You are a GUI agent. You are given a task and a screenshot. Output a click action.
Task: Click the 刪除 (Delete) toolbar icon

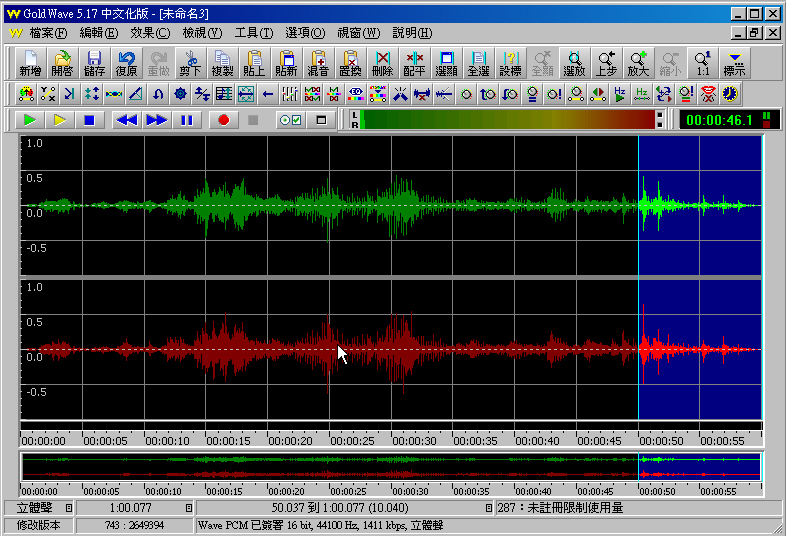382,64
